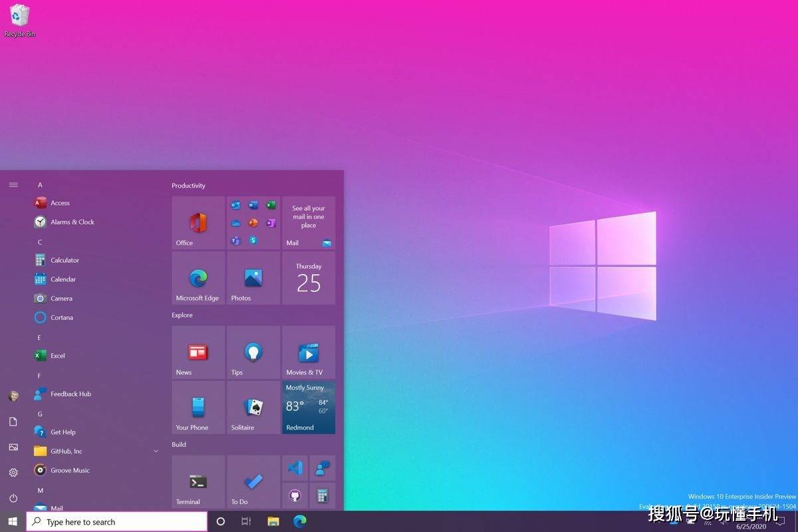Open Settings gear in Start menu

[x=13, y=472]
